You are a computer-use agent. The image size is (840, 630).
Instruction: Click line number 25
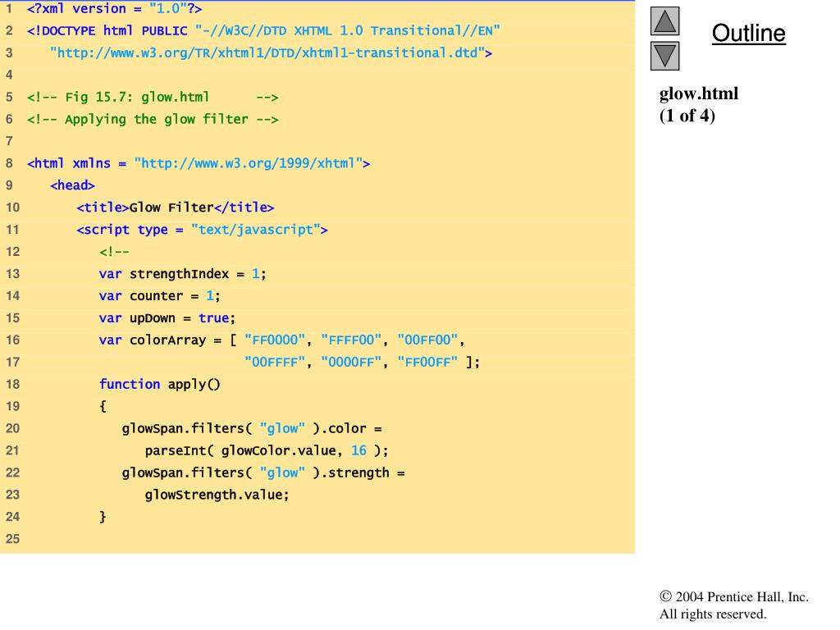coord(13,539)
